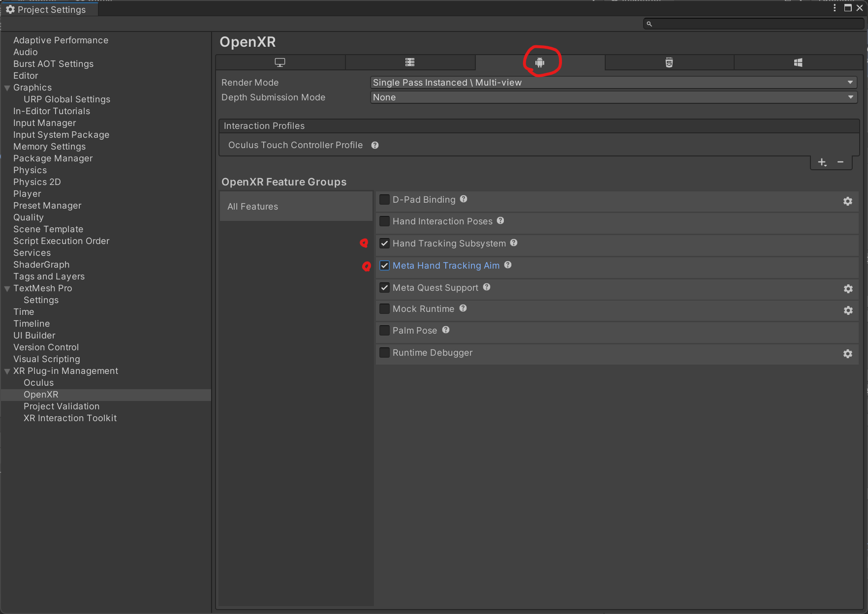This screenshot has height=614, width=868.
Task: Open the Dedicated Server platform tab
Action: click(x=410, y=62)
